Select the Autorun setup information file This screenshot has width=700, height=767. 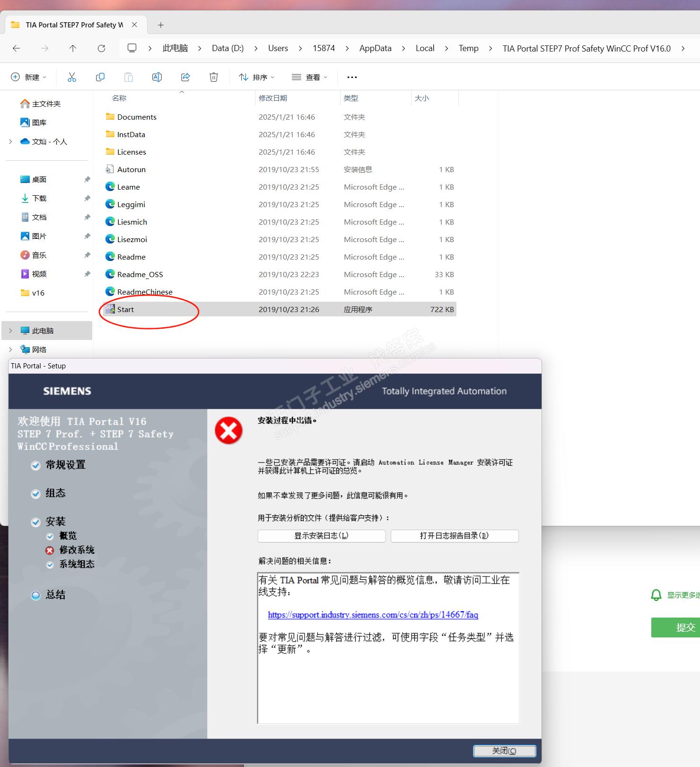point(280,169)
